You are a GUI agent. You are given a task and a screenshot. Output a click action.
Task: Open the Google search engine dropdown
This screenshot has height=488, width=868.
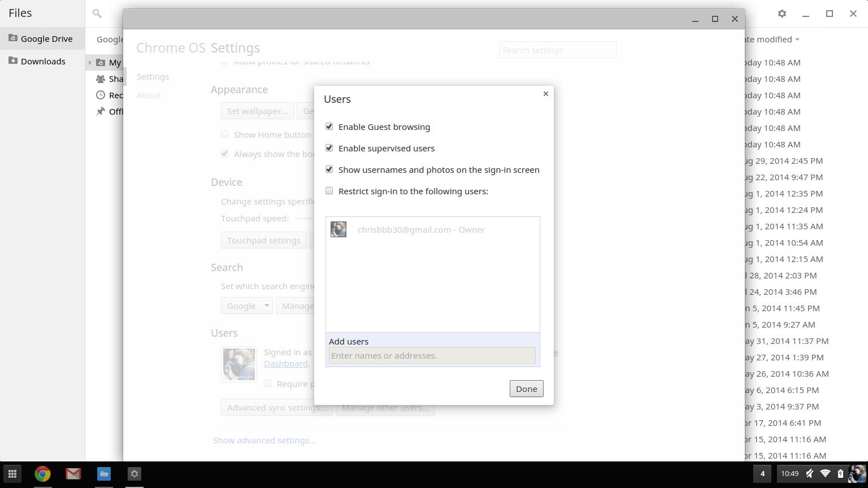click(x=246, y=306)
